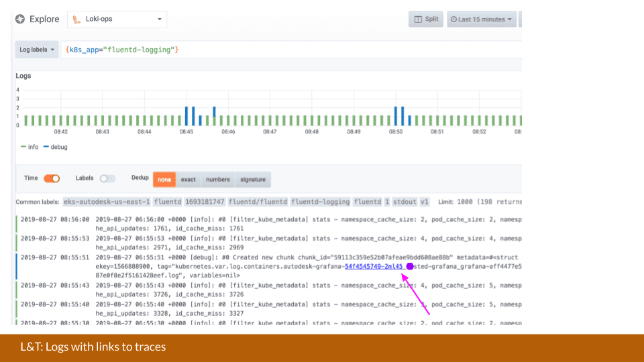Select the 'exact' dedup option
Screen dimensions: 644x362
[x=188, y=180]
